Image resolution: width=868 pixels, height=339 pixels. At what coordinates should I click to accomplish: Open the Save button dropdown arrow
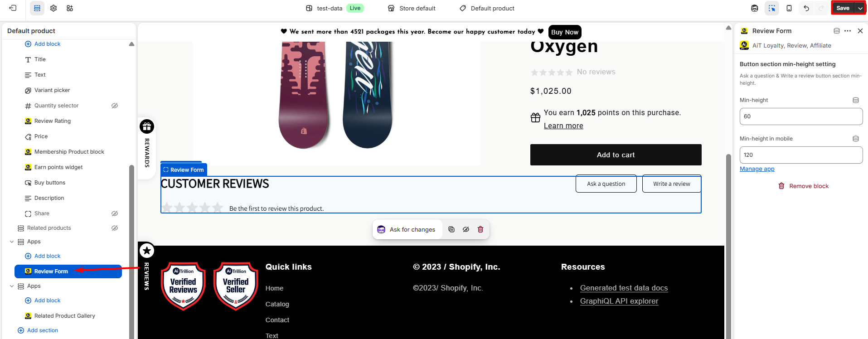tap(860, 8)
